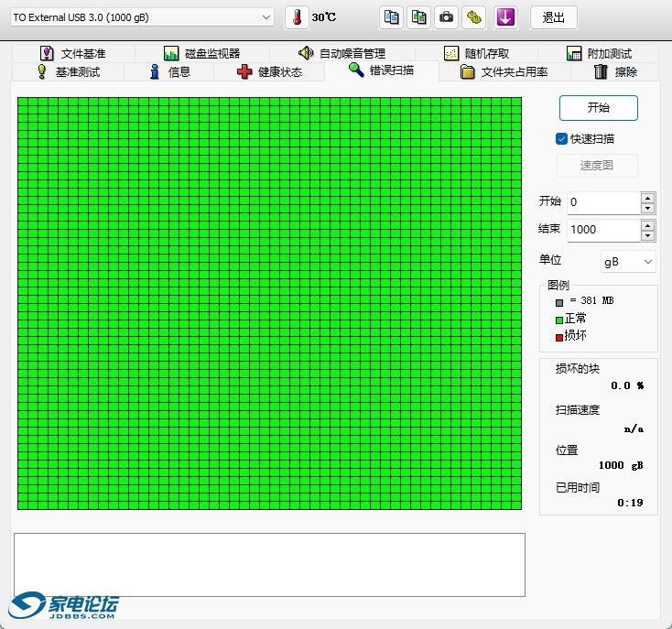The image size is (672, 629).
Task: Click the 文件基准 tab icon
Action: (47, 53)
